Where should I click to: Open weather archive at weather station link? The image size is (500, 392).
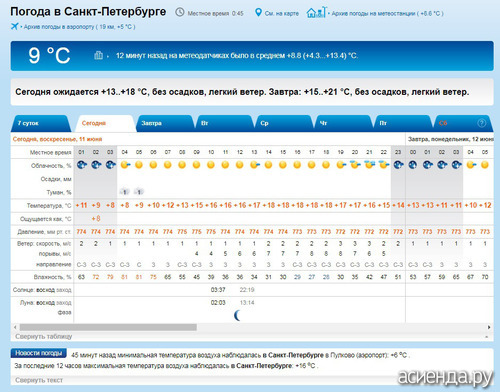pyautogui.click(x=387, y=13)
